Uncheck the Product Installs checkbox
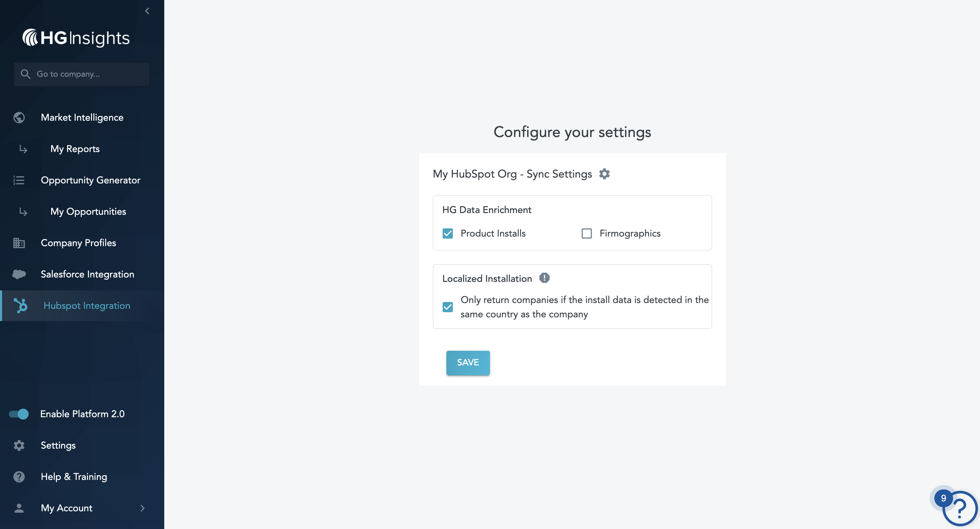 pos(447,233)
